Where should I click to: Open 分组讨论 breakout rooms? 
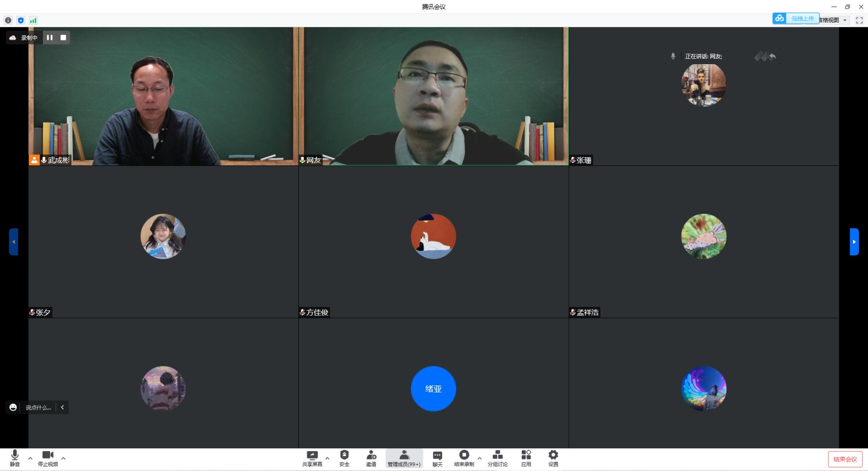497,458
